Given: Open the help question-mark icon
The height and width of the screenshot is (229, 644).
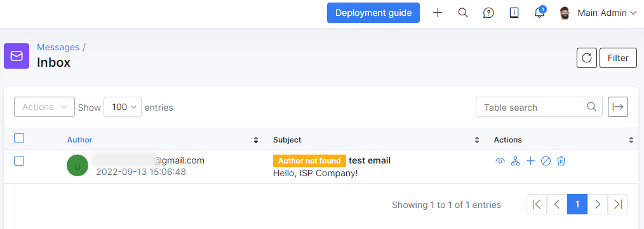Looking at the screenshot, I should pos(488,13).
